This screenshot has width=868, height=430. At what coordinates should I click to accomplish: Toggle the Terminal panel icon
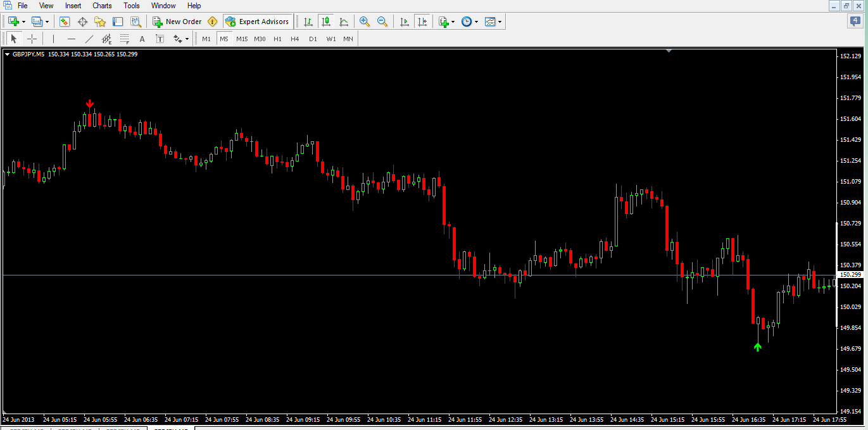(118, 22)
